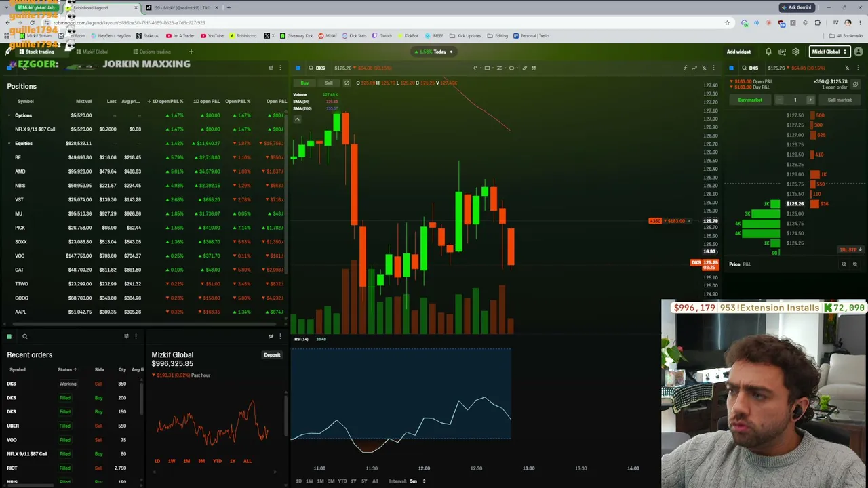Open the Positions widget more options menu
The width and height of the screenshot is (868, 488).
[x=280, y=68]
